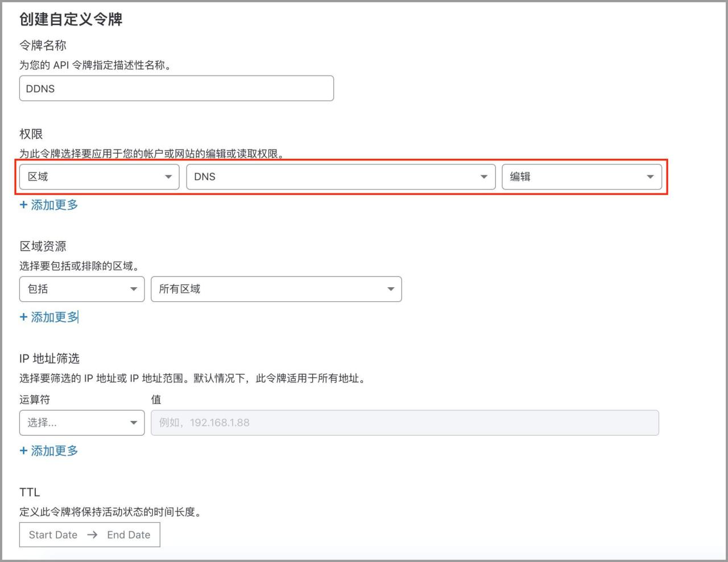The height and width of the screenshot is (562, 728).
Task: Click the DDNS token name input field
Action: (176, 88)
